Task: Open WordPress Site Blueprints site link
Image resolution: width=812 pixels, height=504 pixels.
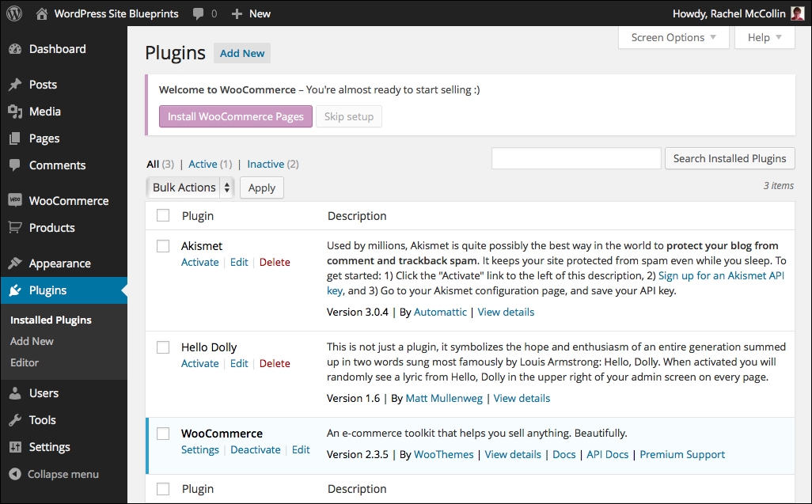Action: 116,14
